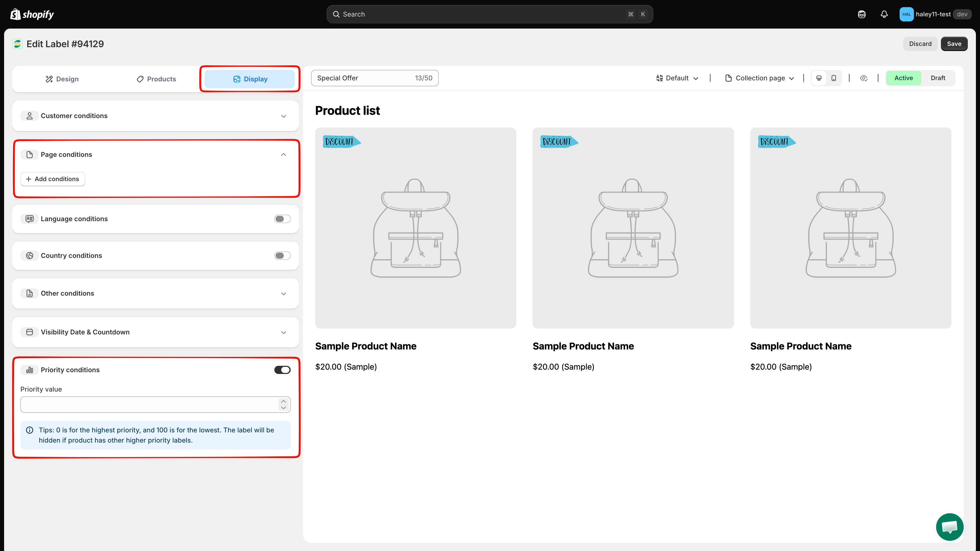This screenshot has width=980, height=551.
Task: Click the Discard button
Action: [x=920, y=44]
